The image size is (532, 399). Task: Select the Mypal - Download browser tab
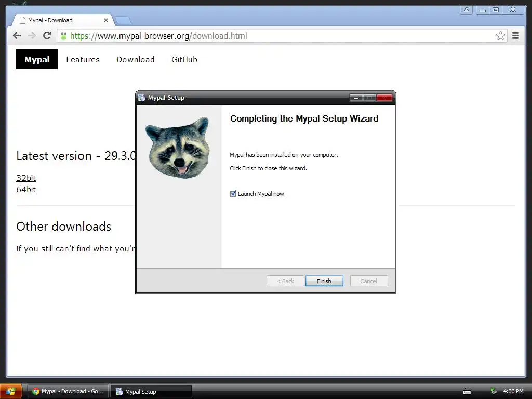click(x=63, y=20)
